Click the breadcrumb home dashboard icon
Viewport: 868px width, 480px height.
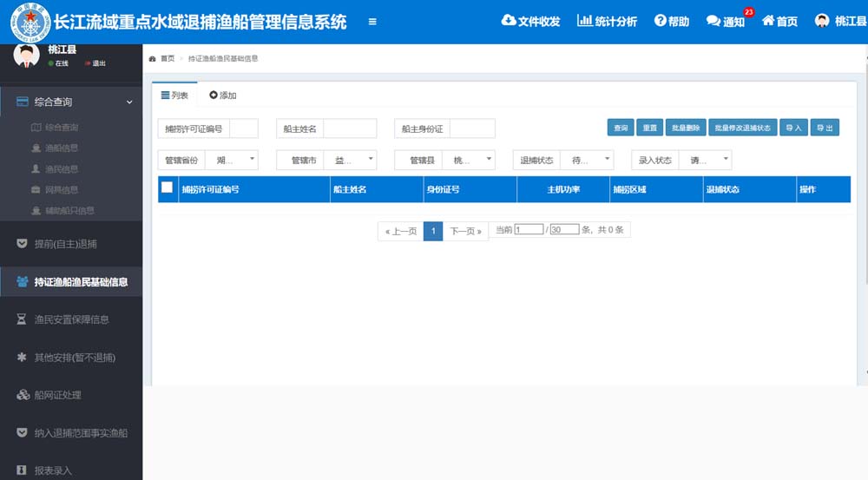click(152, 59)
